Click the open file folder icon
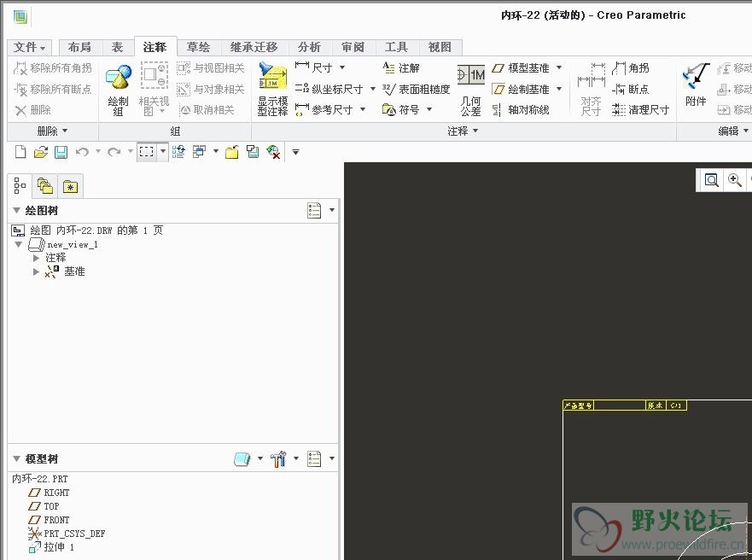The width and height of the screenshot is (752, 560). pos(41,153)
